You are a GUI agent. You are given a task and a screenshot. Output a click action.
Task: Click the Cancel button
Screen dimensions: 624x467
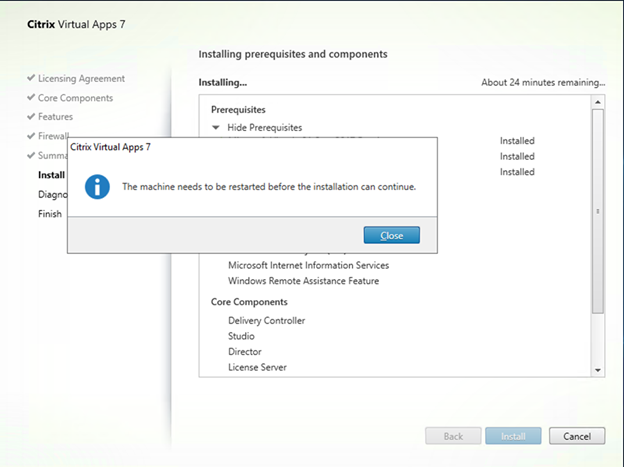pos(577,436)
